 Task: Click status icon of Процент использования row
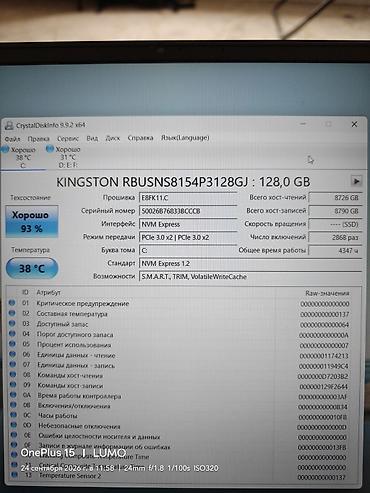(13, 344)
